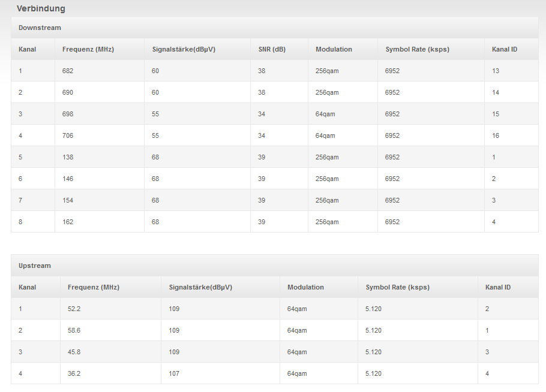Select the 58.6 MHz upstream frequency
546x392 pixels.
[75, 330]
